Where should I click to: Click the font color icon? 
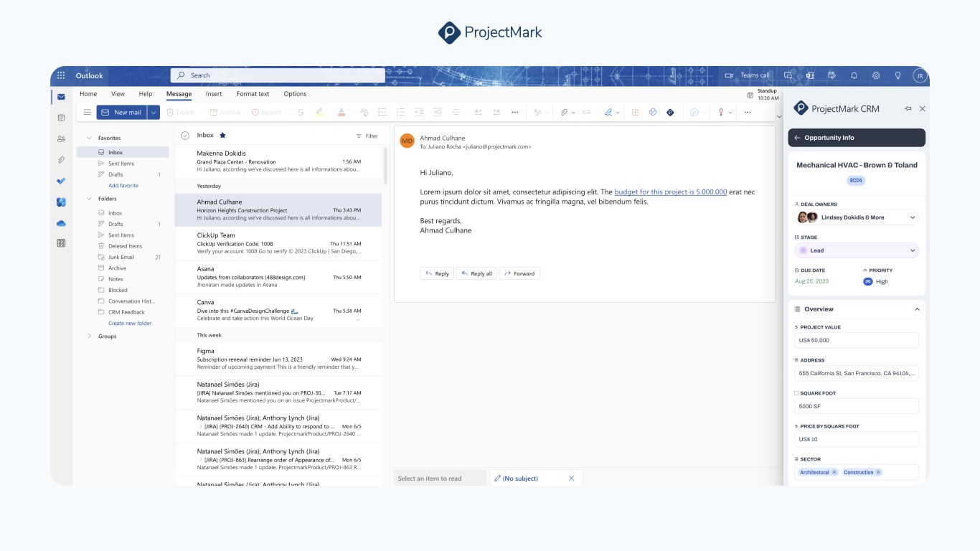click(341, 112)
